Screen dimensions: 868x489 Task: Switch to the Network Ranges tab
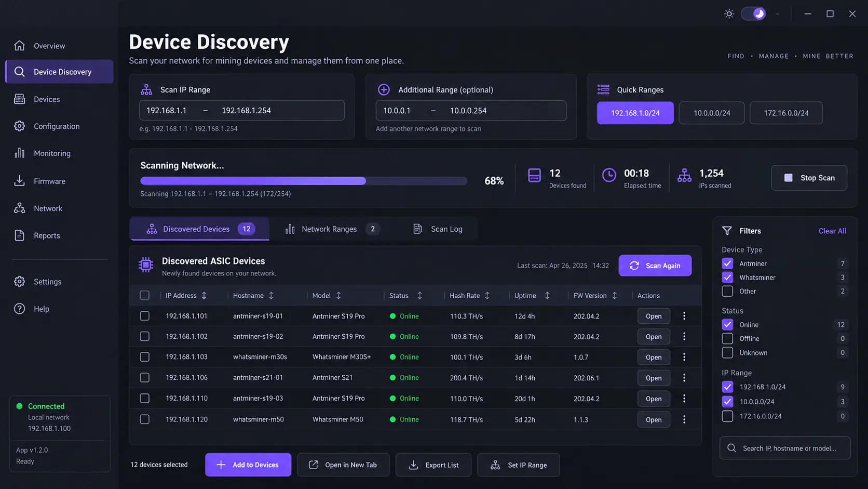click(x=332, y=229)
